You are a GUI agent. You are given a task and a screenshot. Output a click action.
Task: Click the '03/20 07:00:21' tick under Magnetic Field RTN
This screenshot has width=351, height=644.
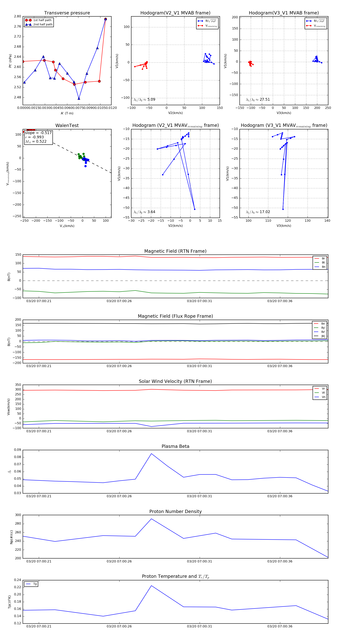(39, 301)
